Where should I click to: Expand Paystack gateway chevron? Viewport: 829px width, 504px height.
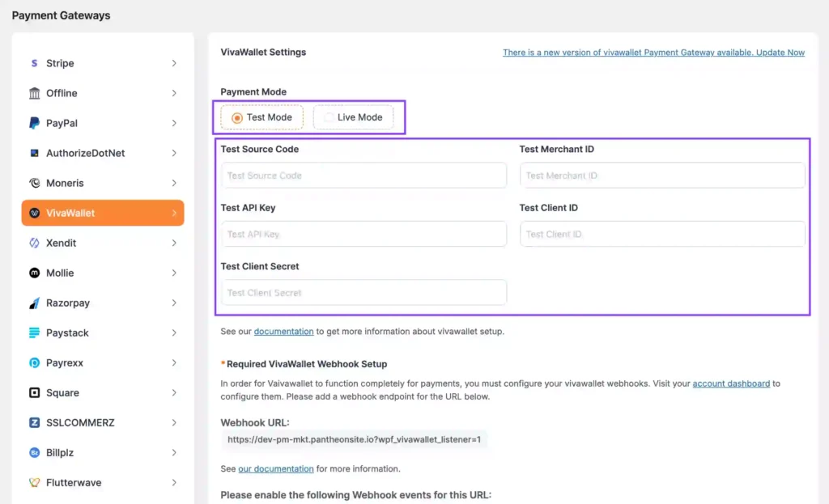pos(174,332)
